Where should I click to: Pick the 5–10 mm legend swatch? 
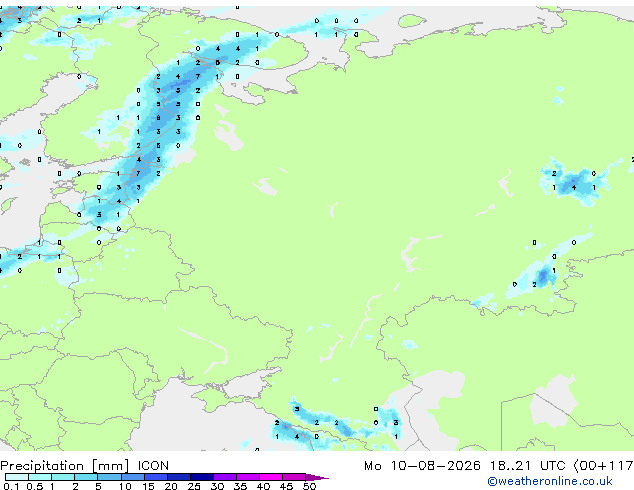109,477
